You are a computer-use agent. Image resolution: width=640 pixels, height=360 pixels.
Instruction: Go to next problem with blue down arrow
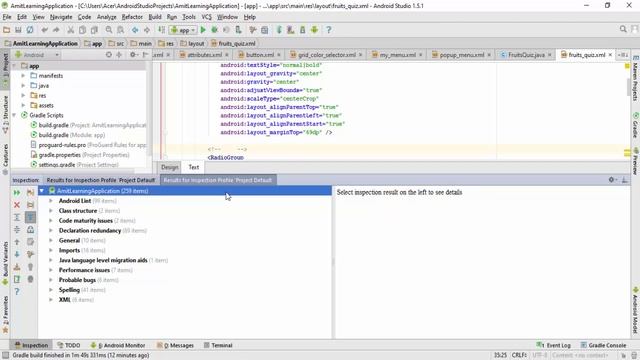17,254
